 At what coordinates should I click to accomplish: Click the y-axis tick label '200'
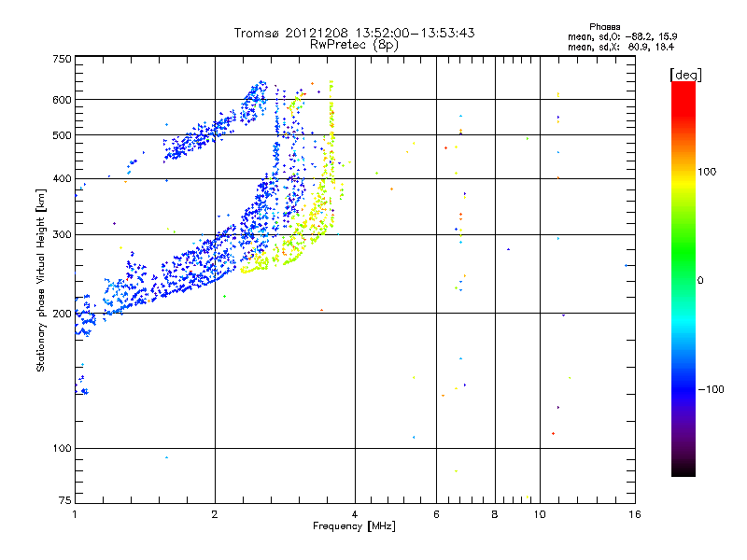(62, 314)
